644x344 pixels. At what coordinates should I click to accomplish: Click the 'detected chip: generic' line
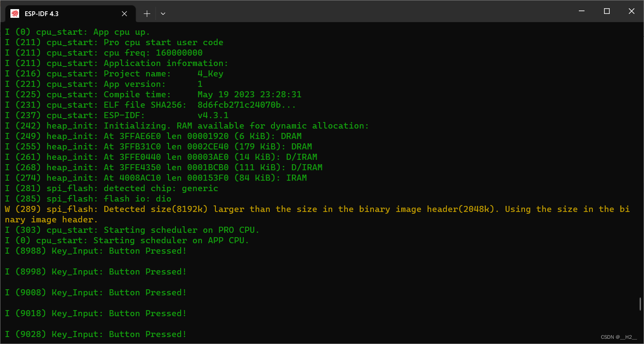tap(111, 188)
